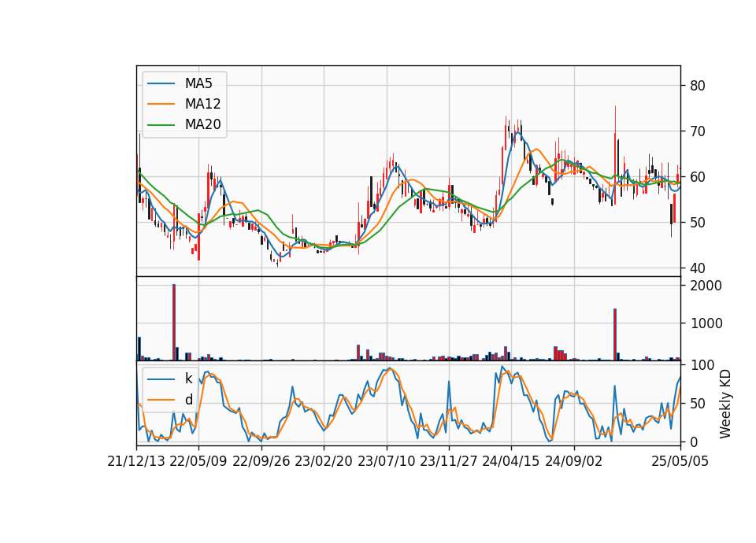Click the 23/07/10 date axis label
The height and width of the screenshot is (543, 756).
386,462
